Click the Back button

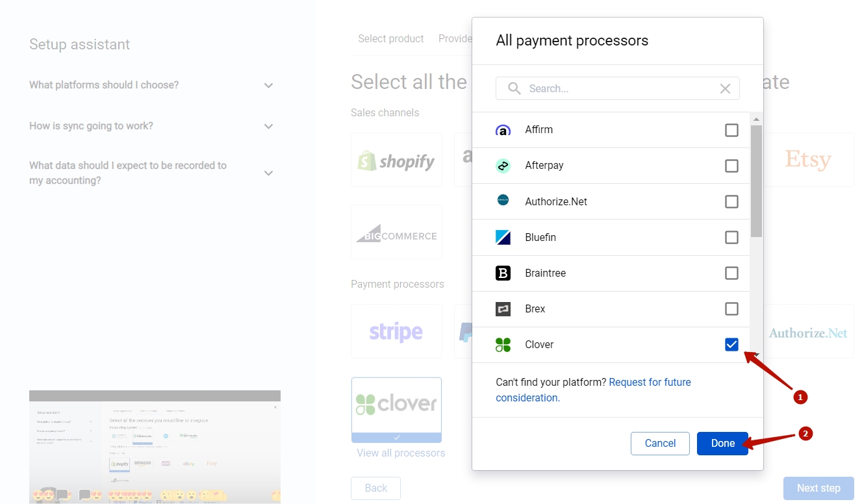375,488
